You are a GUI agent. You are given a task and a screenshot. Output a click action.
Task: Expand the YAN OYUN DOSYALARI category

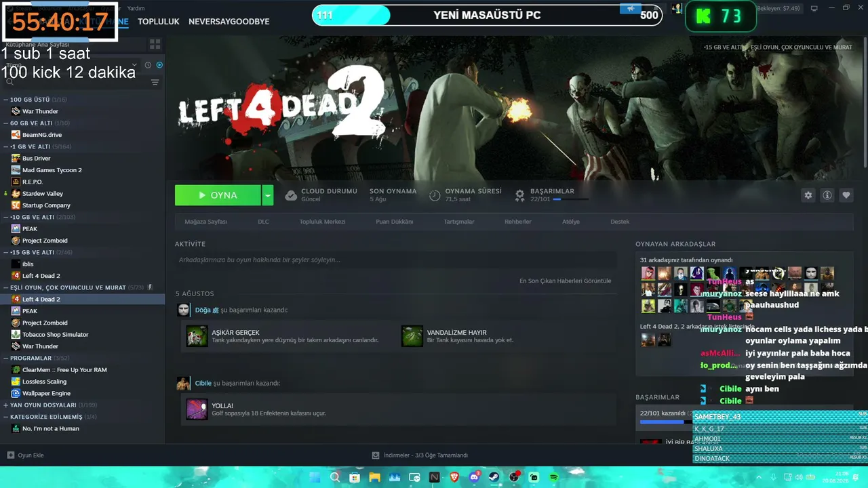(6, 405)
